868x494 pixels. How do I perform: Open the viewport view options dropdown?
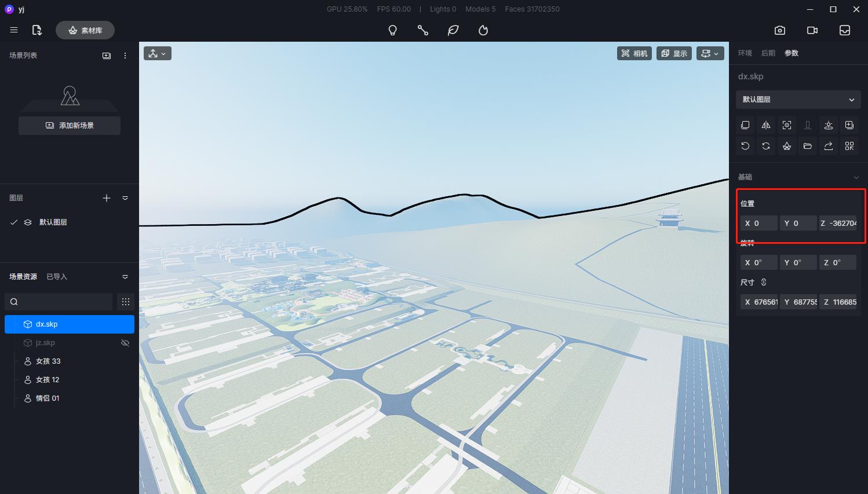710,53
